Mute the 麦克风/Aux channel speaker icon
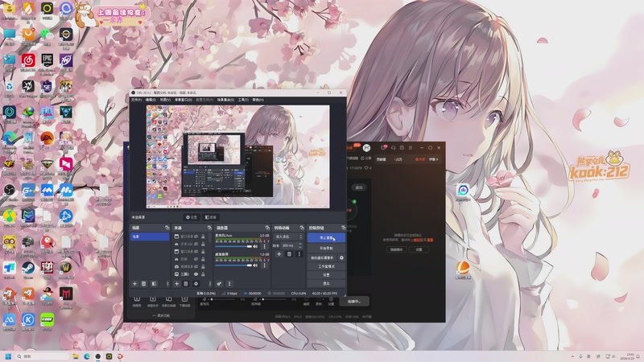This screenshot has height=362, width=644. [255, 247]
